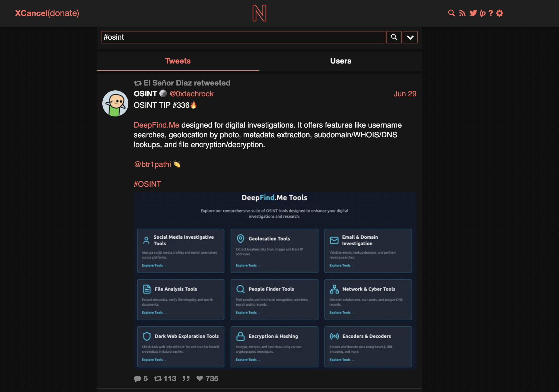Viewport: 559px width, 392px height.
Task: Click Explore Tools under Geolocation Tools
Action: [x=248, y=265]
